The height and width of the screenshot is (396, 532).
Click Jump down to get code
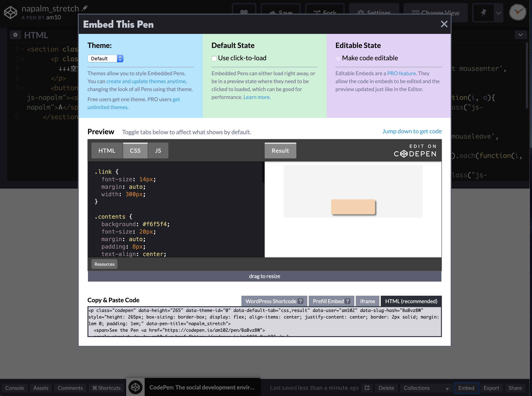pyautogui.click(x=412, y=131)
